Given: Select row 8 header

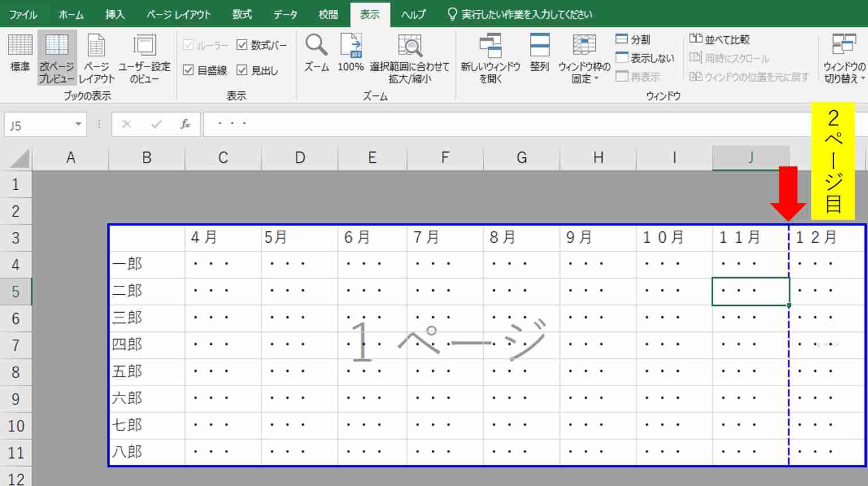Looking at the screenshot, I should click(15, 372).
